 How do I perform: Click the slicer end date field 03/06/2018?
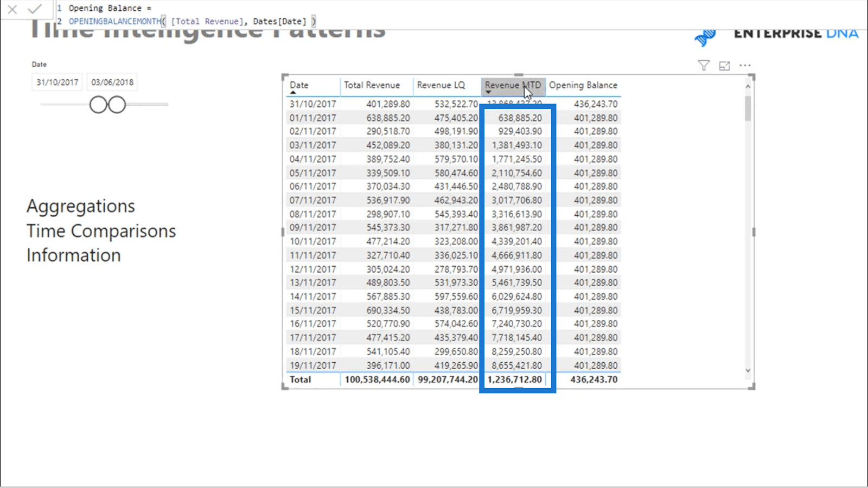click(112, 82)
